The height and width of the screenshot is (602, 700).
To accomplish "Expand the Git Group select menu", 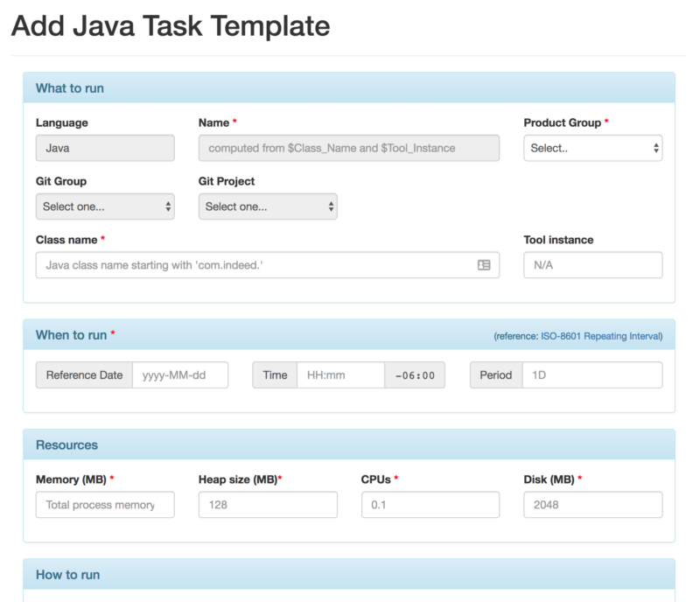I will [x=105, y=206].
